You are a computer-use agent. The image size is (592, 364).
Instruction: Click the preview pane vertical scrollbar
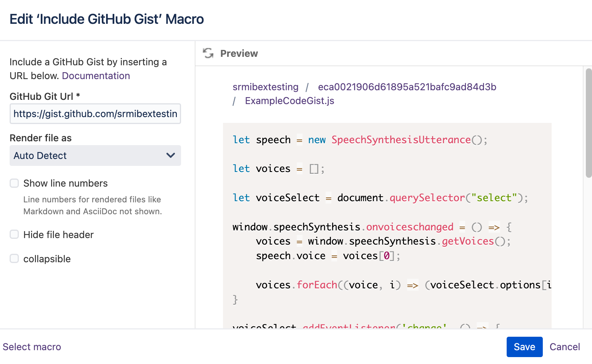point(588,123)
